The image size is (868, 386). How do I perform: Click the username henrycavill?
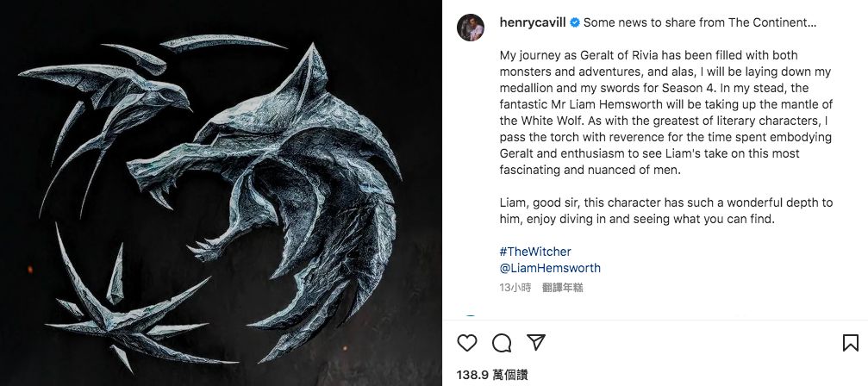coord(532,22)
